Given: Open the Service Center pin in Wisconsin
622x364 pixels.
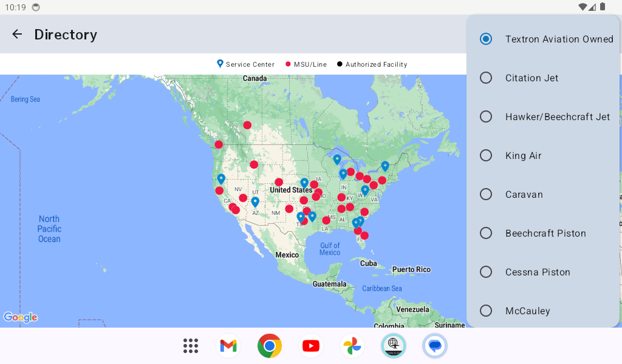Looking at the screenshot, I should (337, 160).
